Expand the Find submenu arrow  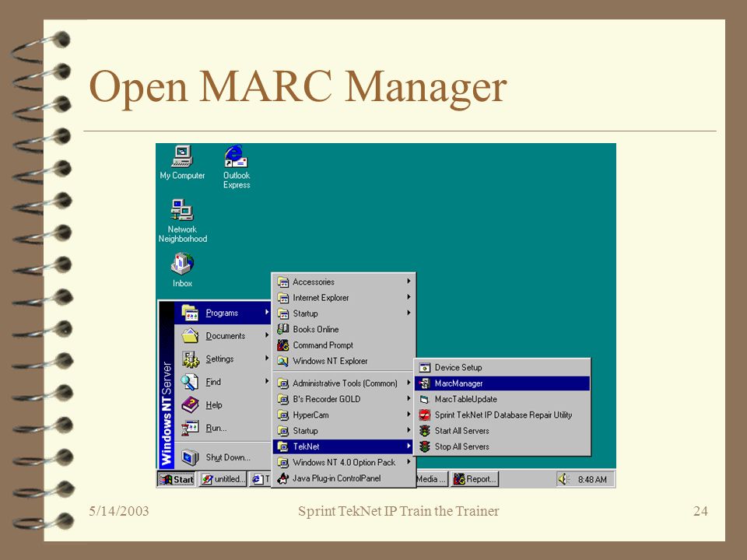(267, 381)
